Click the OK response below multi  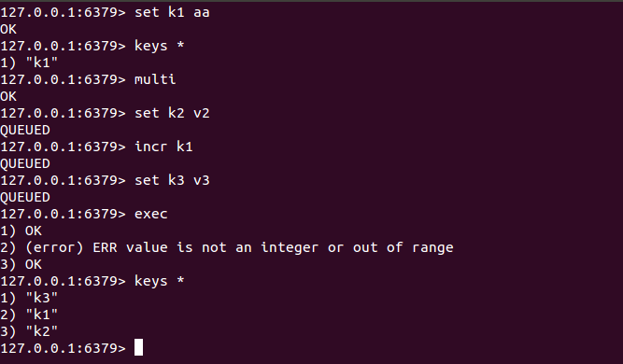pyautogui.click(x=8, y=96)
